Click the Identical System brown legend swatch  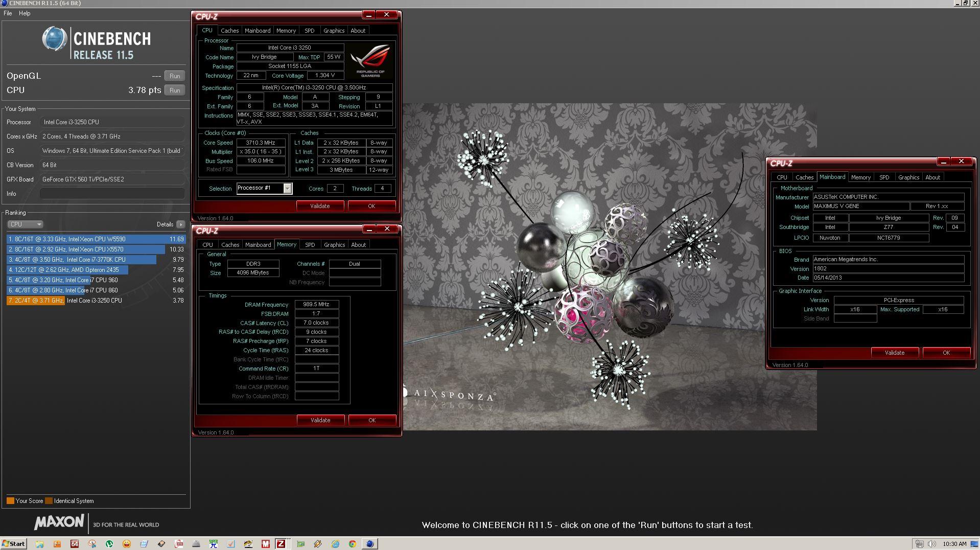tap(49, 501)
